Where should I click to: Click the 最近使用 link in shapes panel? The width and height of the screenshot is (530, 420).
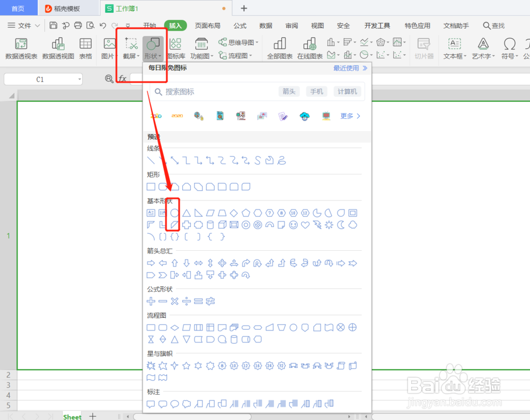coord(347,68)
